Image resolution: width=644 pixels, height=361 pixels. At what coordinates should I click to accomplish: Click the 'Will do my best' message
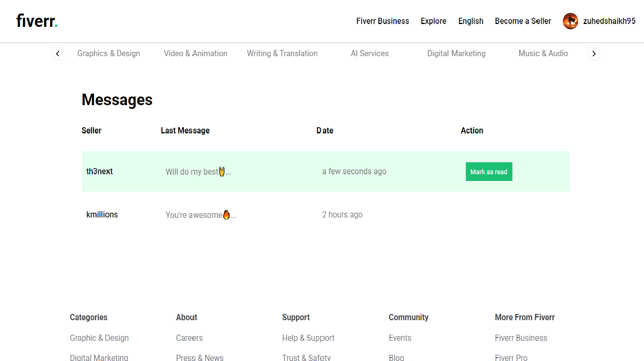tap(198, 172)
